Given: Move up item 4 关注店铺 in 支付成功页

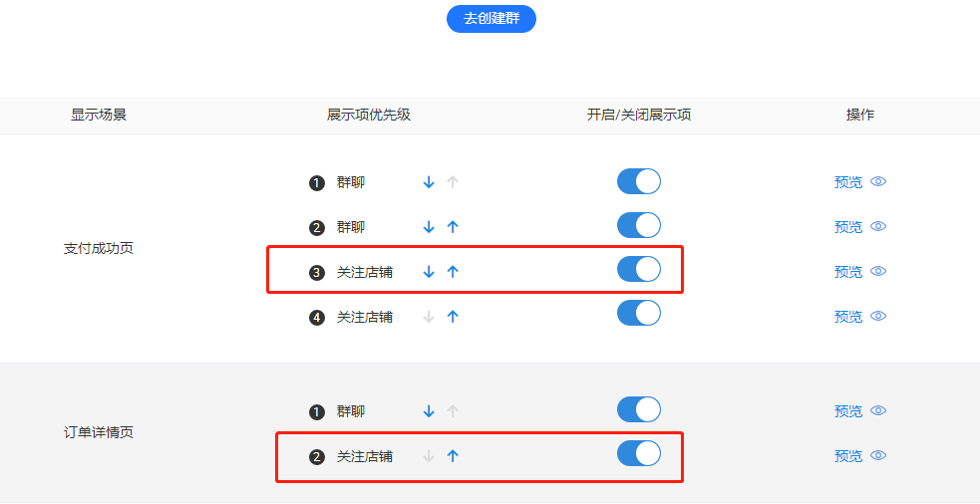Looking at the screenshot, I should click(x=454, y=317).
